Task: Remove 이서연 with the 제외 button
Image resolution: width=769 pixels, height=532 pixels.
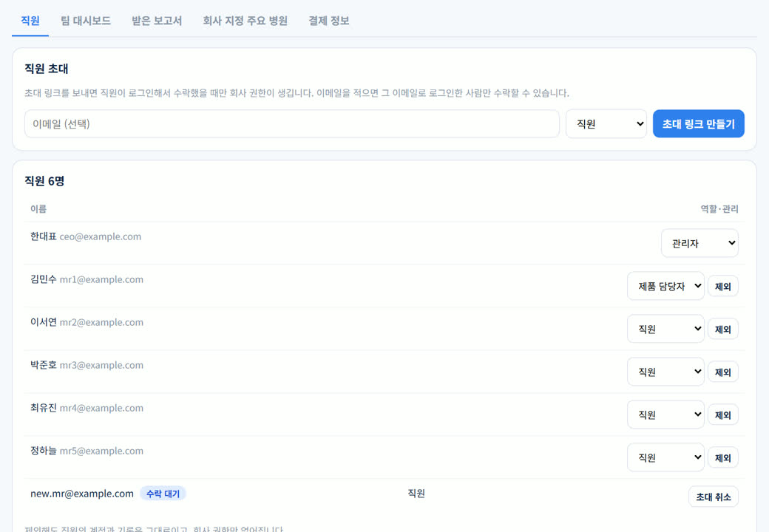Action: point(723,330)
